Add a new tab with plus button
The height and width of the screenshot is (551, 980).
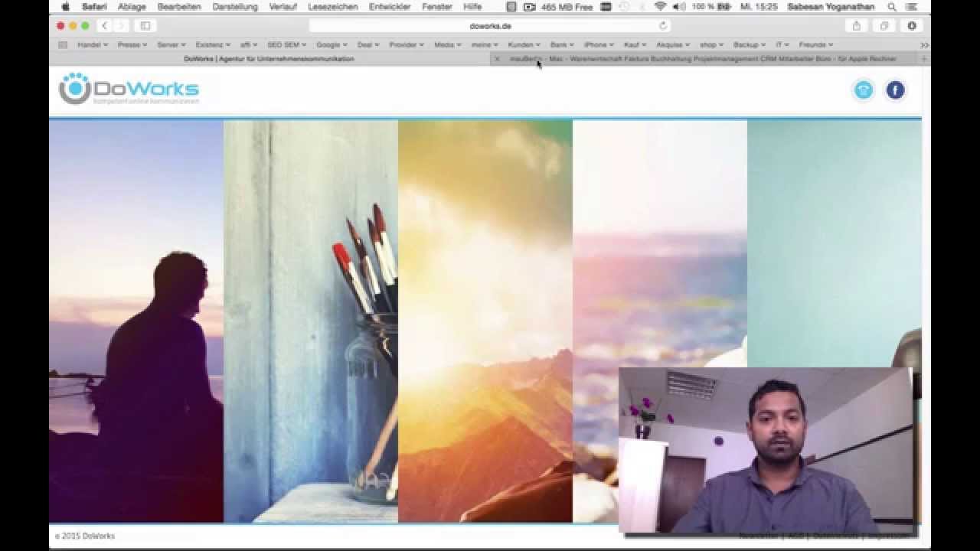point(923,59)
